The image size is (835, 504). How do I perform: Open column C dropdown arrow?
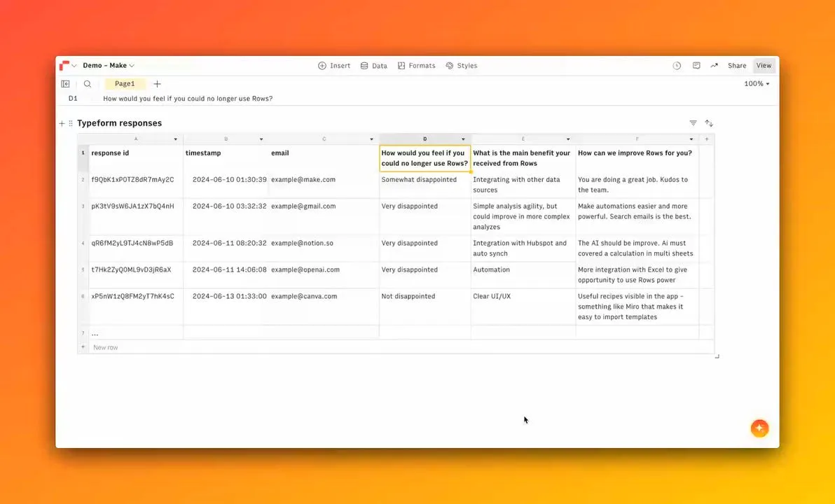pyautogui.click(x=372, y=139)
